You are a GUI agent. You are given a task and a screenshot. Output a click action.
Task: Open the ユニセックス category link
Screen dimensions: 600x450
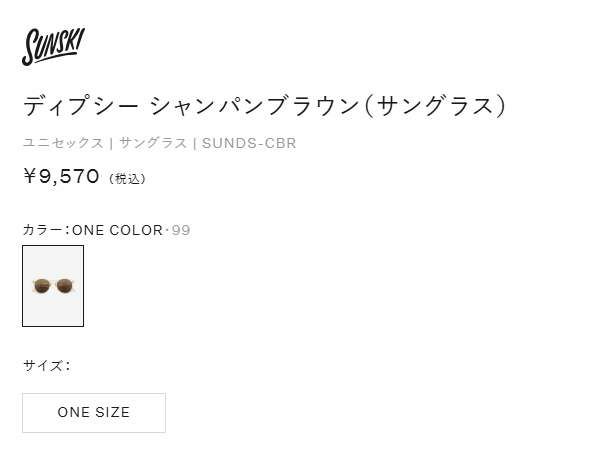(62, 143)
